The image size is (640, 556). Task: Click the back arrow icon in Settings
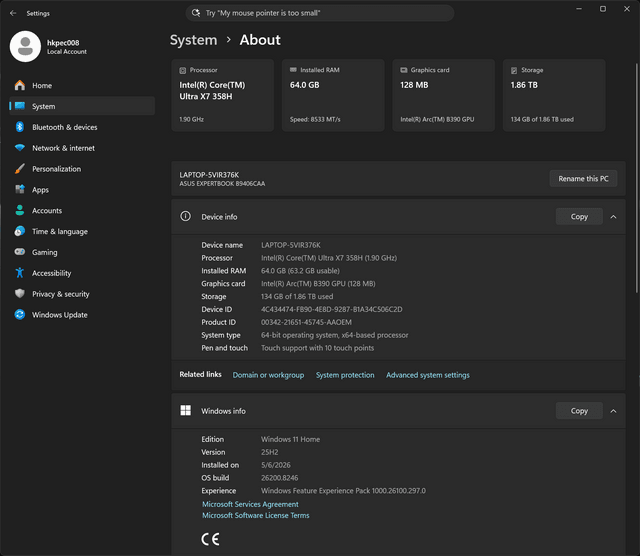click(x=13, y=13)
